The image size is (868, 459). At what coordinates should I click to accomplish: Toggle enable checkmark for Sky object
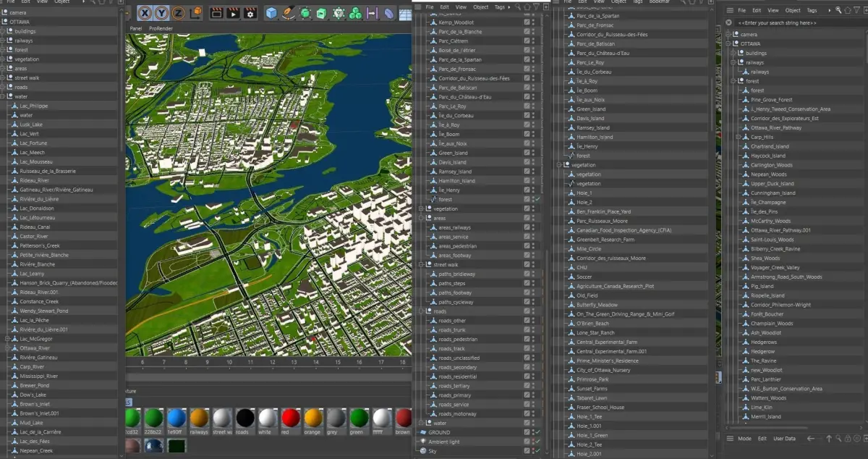pyautogui.click(x=537, y=450)
